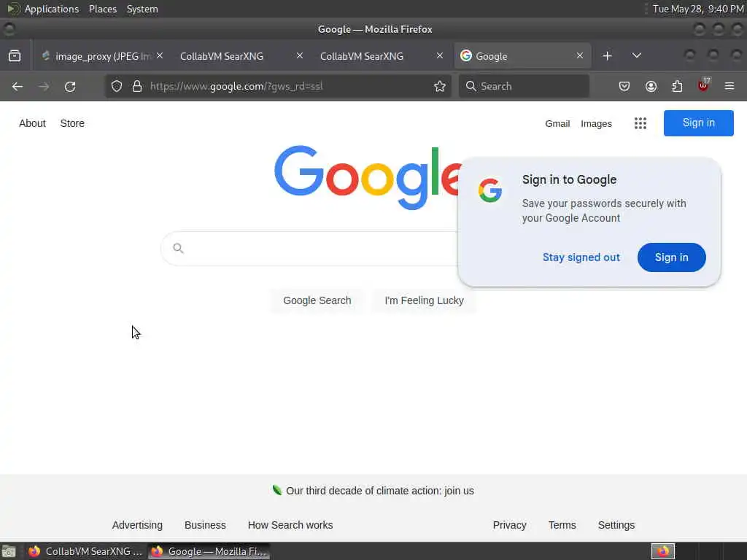Open the Business footer link
747x560 pixels.
[x=205, y=525]
